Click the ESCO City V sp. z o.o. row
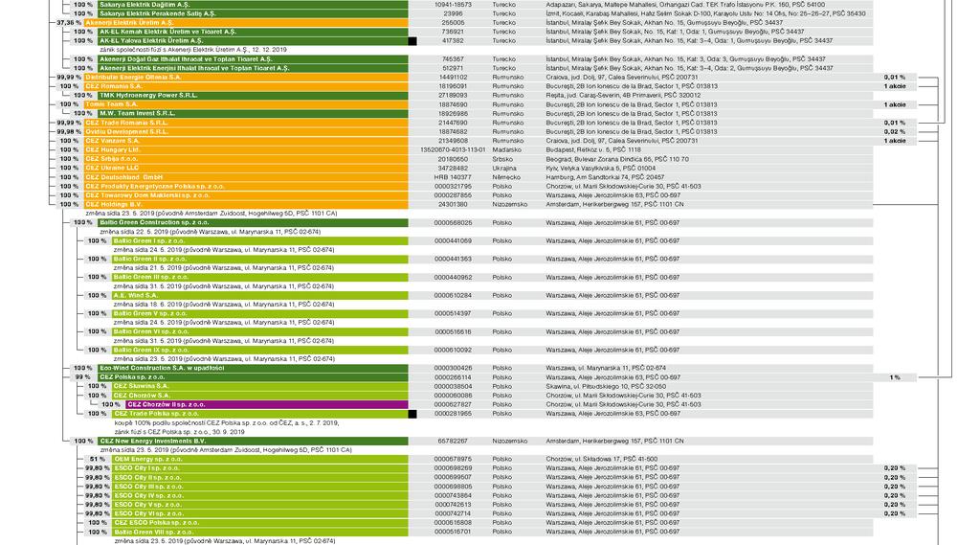This screenshot has width=980, height=545. point(260,505)
